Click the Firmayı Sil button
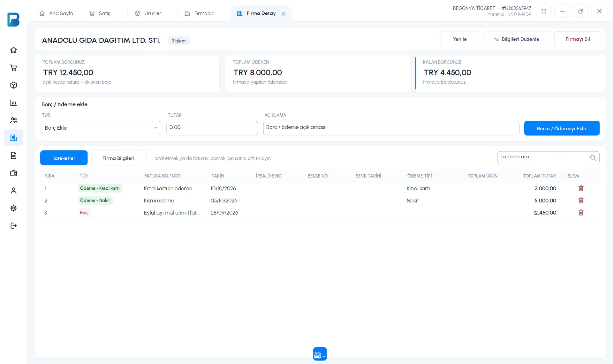613x364 pixels. coord(578,39)
